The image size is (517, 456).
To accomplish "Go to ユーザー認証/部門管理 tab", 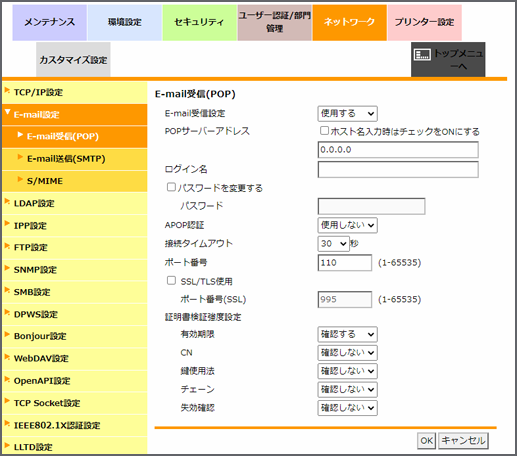I will click(274, 22).
